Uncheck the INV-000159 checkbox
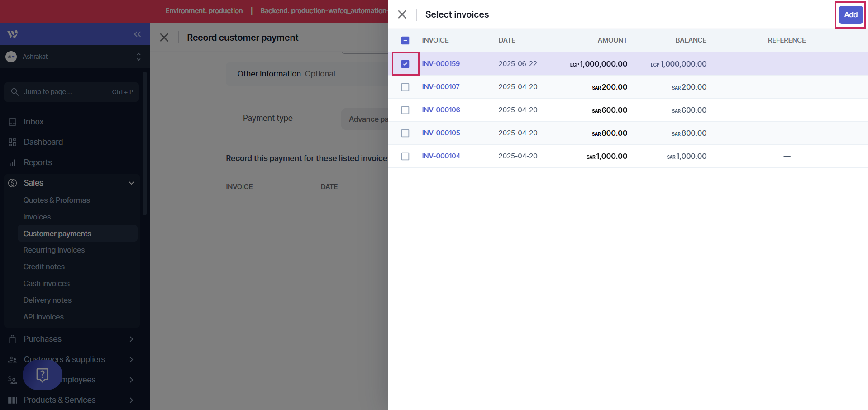 coord(405,64)
